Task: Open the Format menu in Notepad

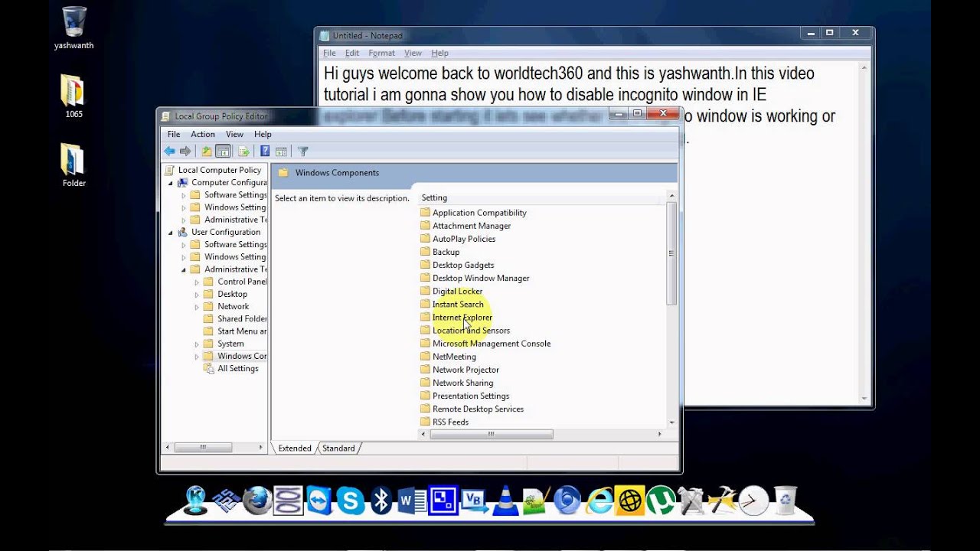Action: point(381,53)
